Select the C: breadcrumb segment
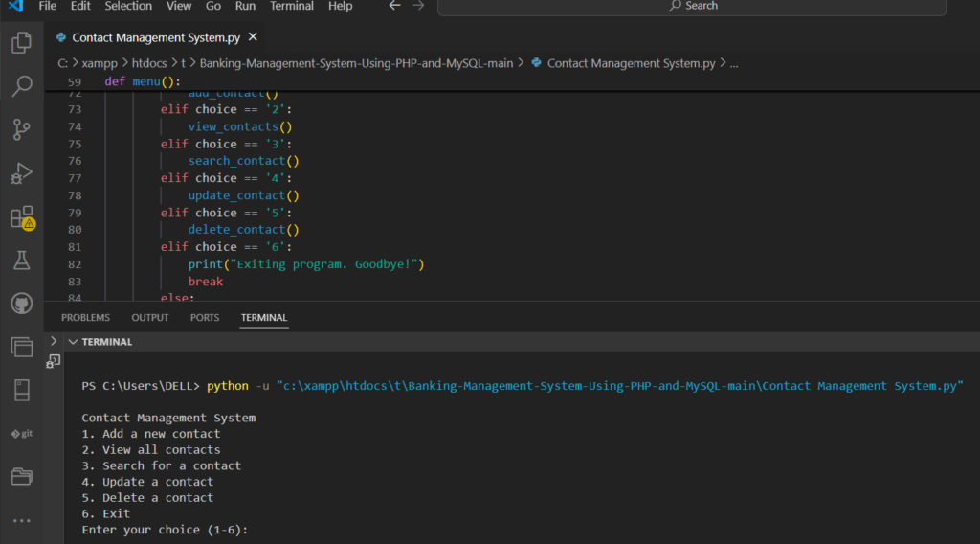 [x=62, y=63]
